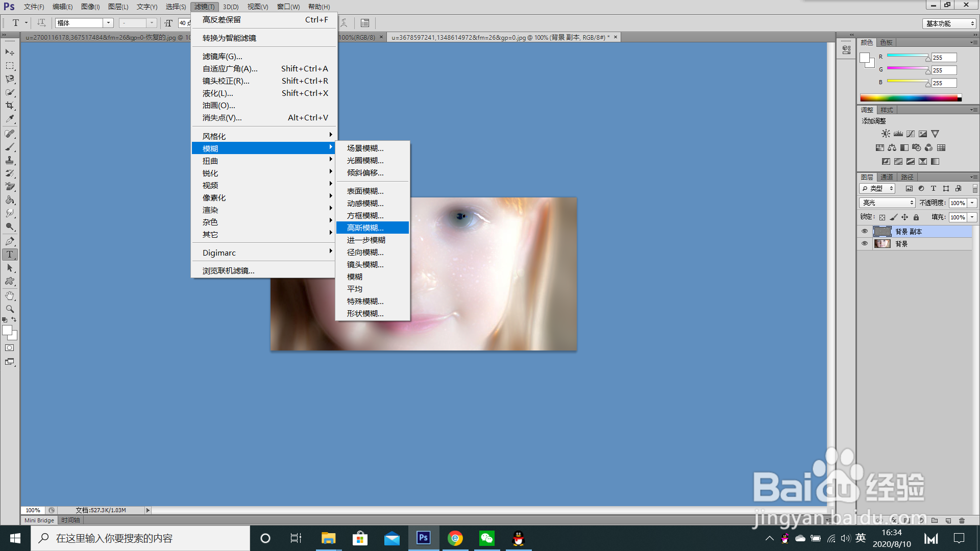Viewport: 980px width, 551px height.
Task: Select the Eyedropper tool
Action: (10, 119)
